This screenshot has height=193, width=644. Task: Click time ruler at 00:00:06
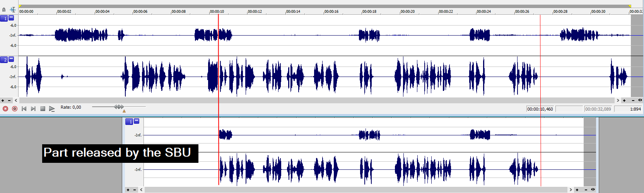(140, 12)
